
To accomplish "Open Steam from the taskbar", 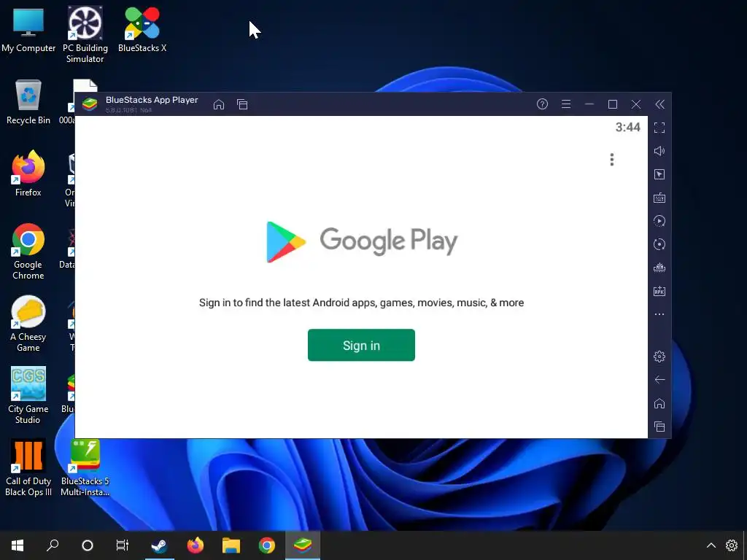I will 159,545.
